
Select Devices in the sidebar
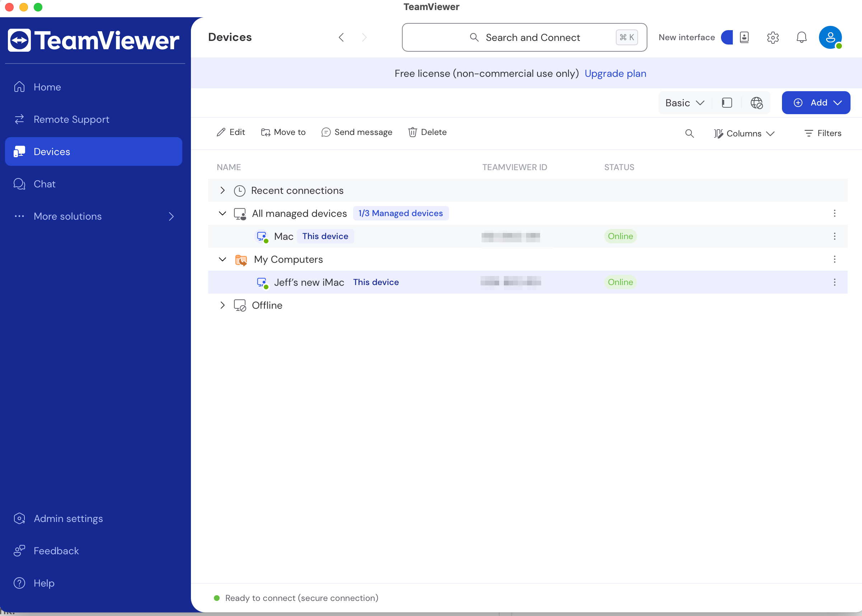pyautogui.click(x=93, y=152)
